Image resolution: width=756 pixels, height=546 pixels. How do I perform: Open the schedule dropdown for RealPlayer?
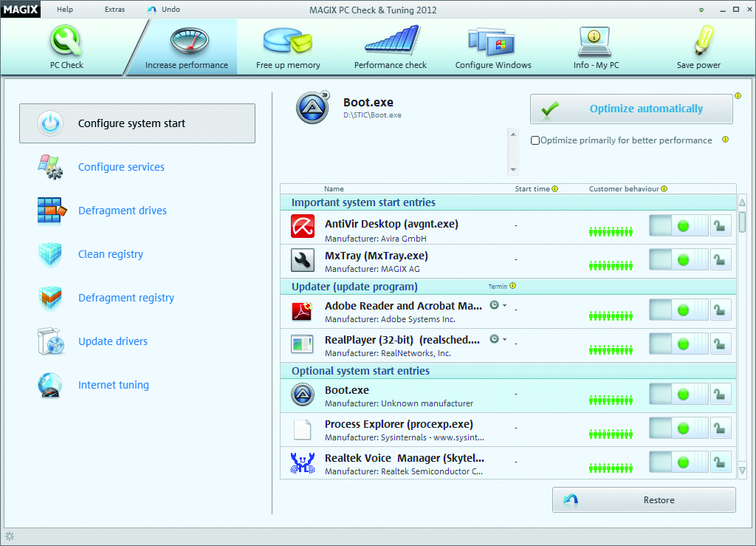(498, 339)
